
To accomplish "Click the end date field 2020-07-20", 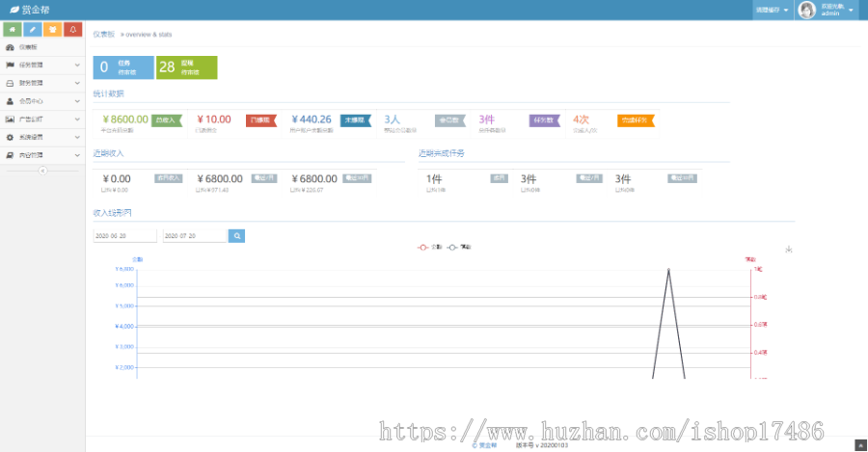I will [x=194, y=236].
